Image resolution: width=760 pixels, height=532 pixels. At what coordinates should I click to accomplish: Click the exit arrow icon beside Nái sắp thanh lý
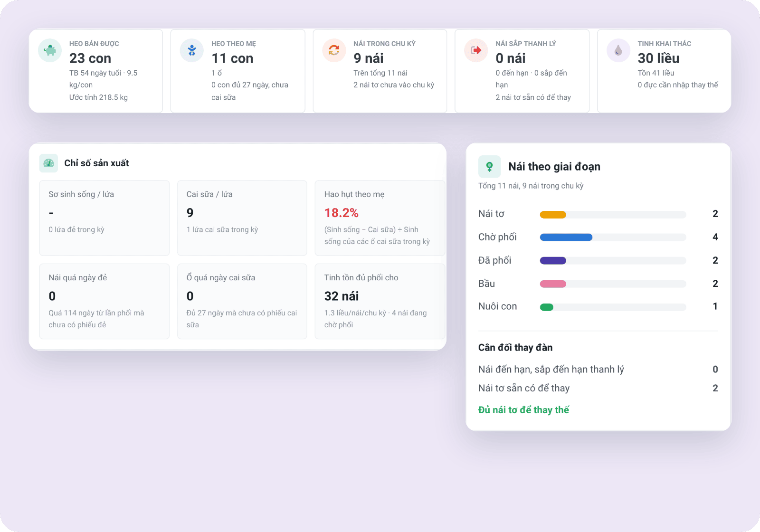(x=476, y=50)
